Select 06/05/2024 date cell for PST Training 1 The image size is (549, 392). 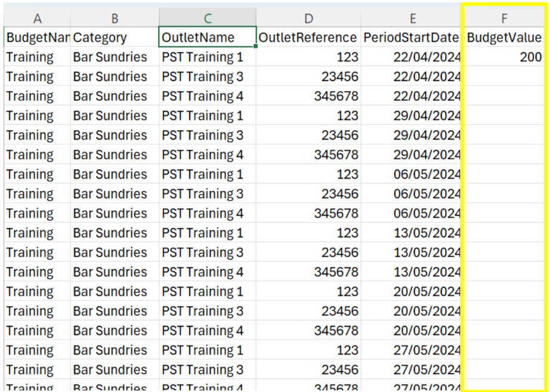point(412,175)
